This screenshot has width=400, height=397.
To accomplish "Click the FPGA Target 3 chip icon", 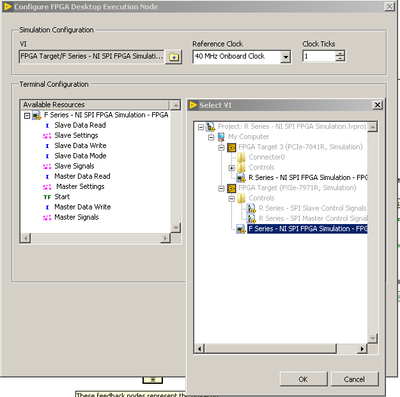I will [x=231, y=147].
